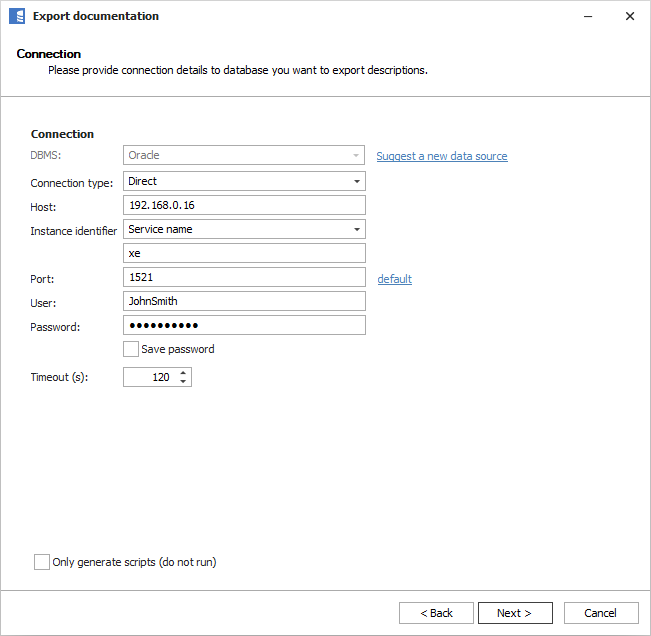Click the Dataedo app icon in title bar
Screen dimensions: 651x636
click(x=16, y=16)
